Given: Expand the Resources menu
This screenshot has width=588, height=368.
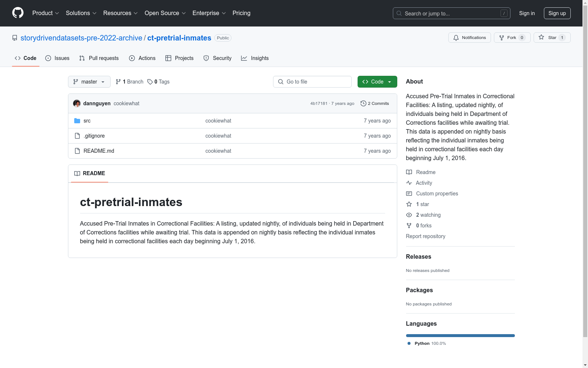Looking at the screenshot, I should 121,13.
